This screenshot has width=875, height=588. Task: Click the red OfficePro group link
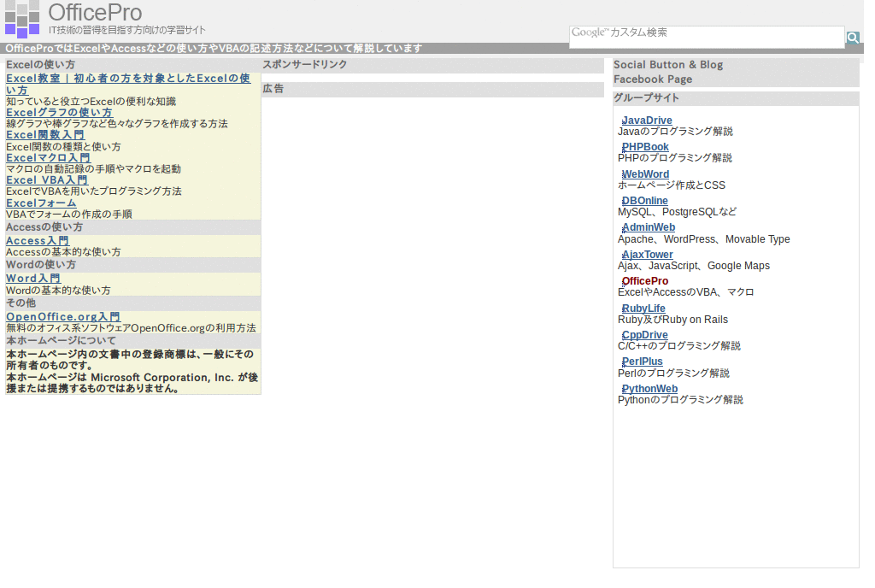(645, 280)
